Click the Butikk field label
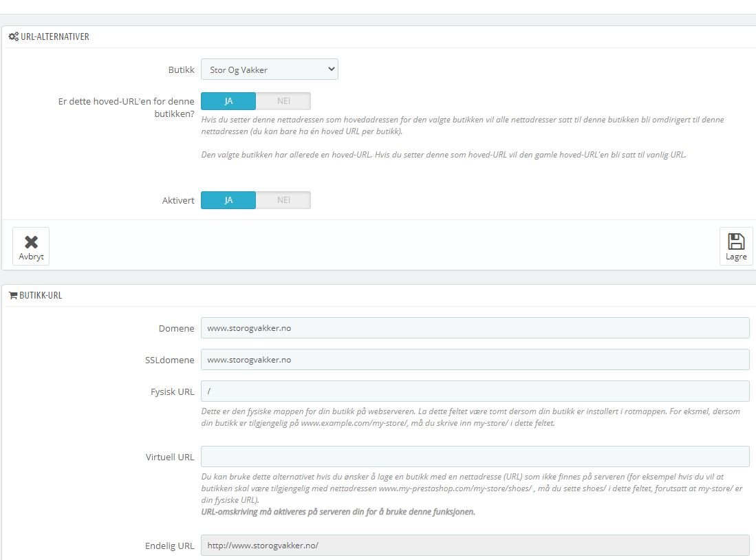This screenshot has width=756, height=560. pos(182,70)
